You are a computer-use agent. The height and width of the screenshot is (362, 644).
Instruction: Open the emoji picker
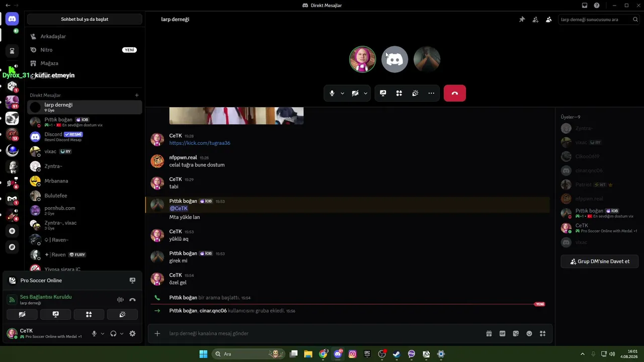pyautogui.click(x=529, y=333)
